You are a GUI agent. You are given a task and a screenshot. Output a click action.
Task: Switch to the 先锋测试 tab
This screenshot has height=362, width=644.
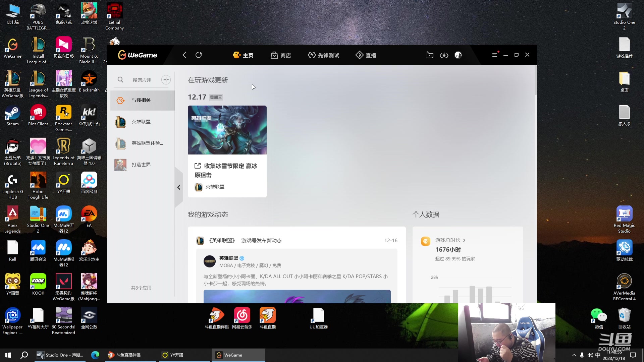pyautogui.click(x=323, y=55)
